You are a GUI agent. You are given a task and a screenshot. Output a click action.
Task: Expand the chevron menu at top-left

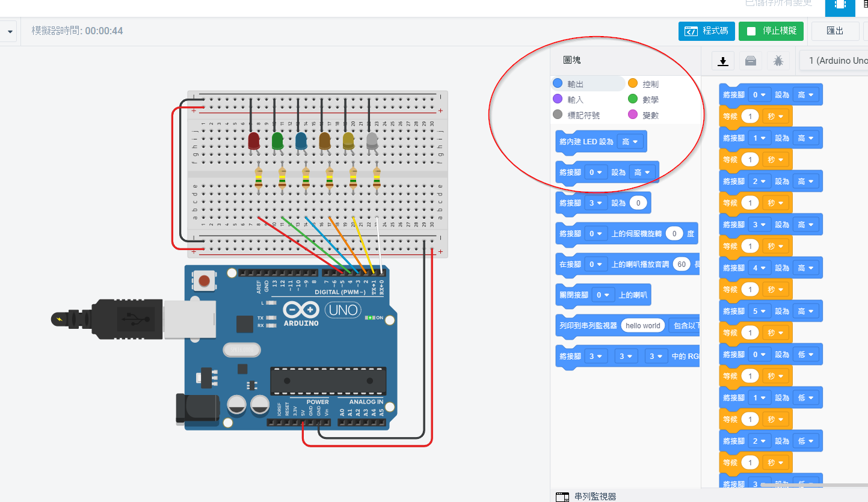pos(9,31)
